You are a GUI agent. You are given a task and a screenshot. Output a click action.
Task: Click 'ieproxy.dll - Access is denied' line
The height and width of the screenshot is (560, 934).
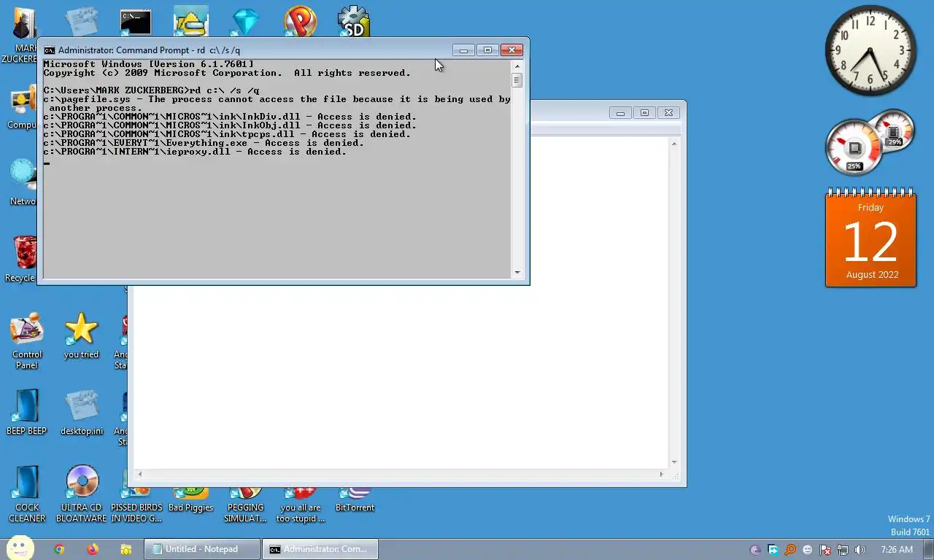coord(195,152)
